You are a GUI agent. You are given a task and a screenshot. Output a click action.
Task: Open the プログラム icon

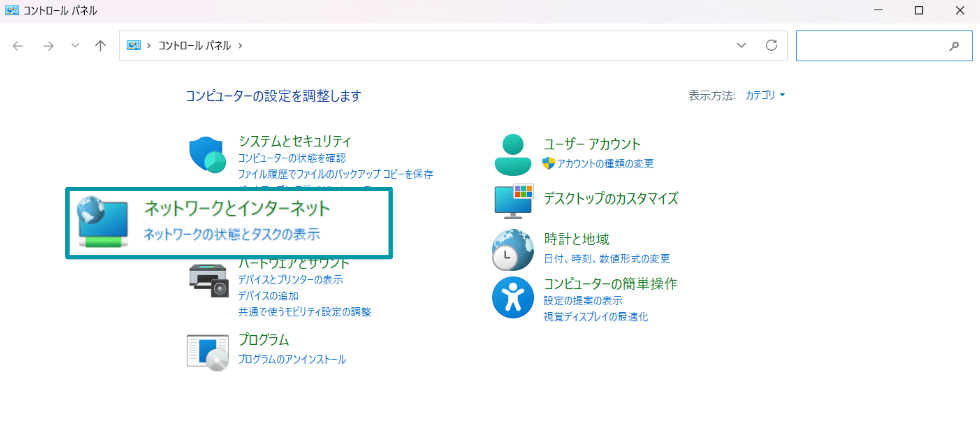coord(207,350)
